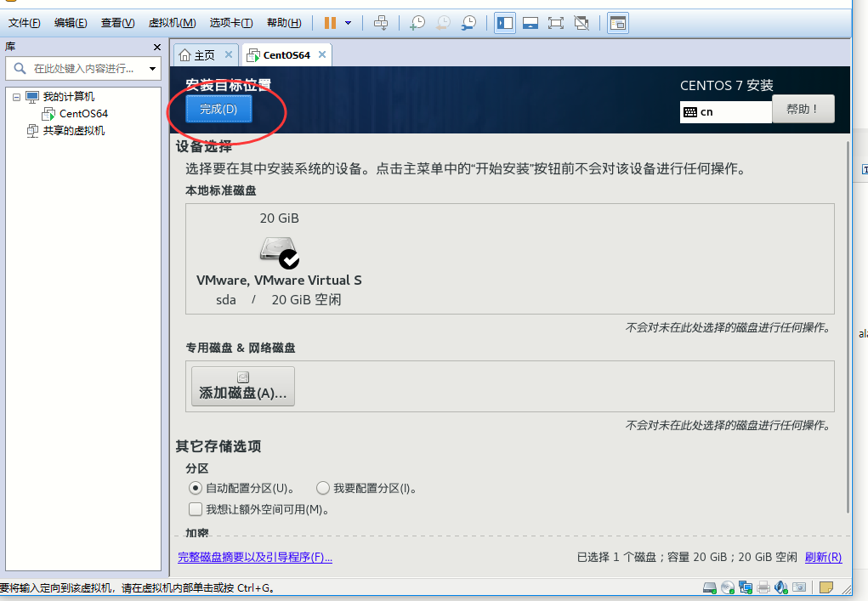The height and width of the screenshot is (601, 868).
Task: Check 我想让额外空间可用(M) checkbox
Action: (x=195, y=509)
